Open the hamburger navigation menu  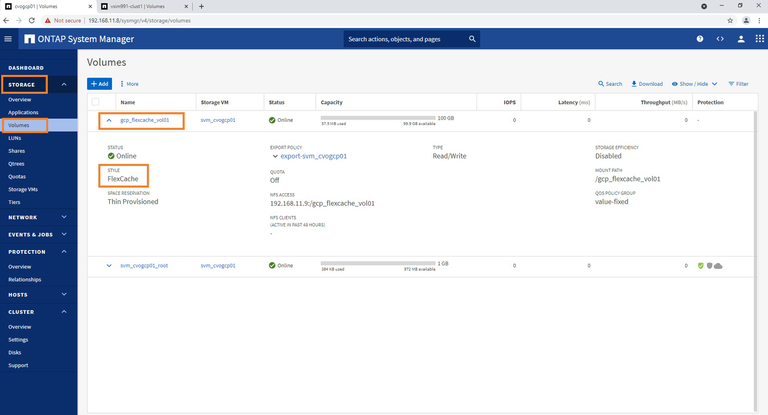click(x=8, y=39)
